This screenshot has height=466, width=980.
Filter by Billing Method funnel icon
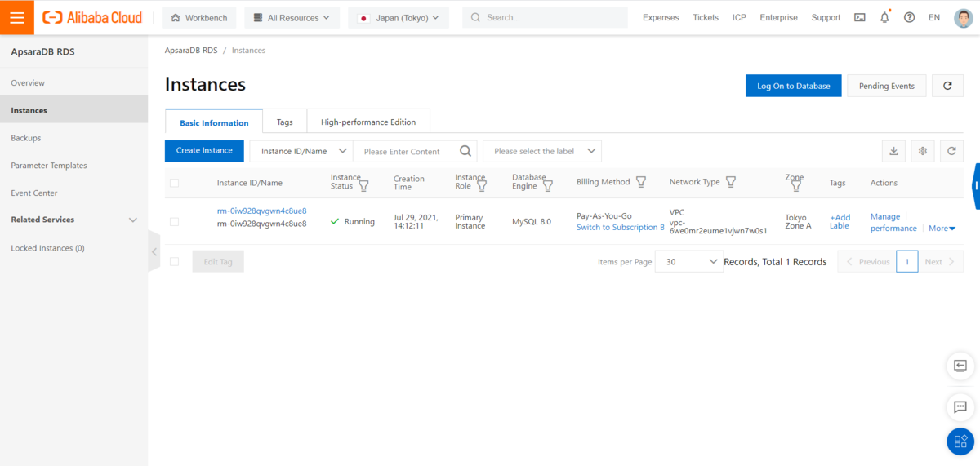coord(641,182)
